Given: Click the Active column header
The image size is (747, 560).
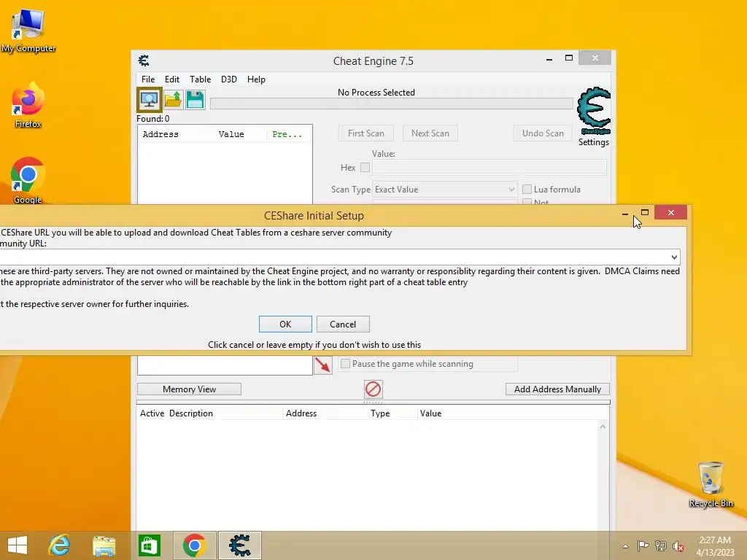Looking at the screenshot, I should click(152, 413).
